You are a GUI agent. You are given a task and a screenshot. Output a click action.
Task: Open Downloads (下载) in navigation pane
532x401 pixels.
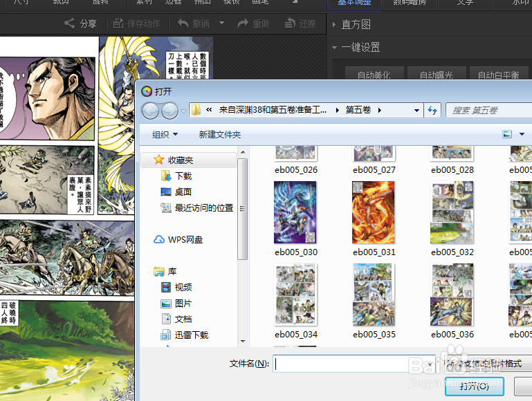[x=183, y=176]
